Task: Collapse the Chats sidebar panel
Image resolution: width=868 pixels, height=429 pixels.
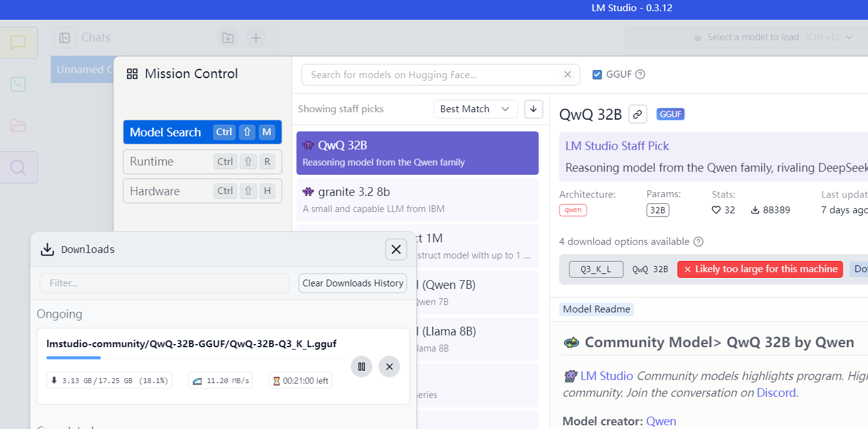Action: point(64,38)
